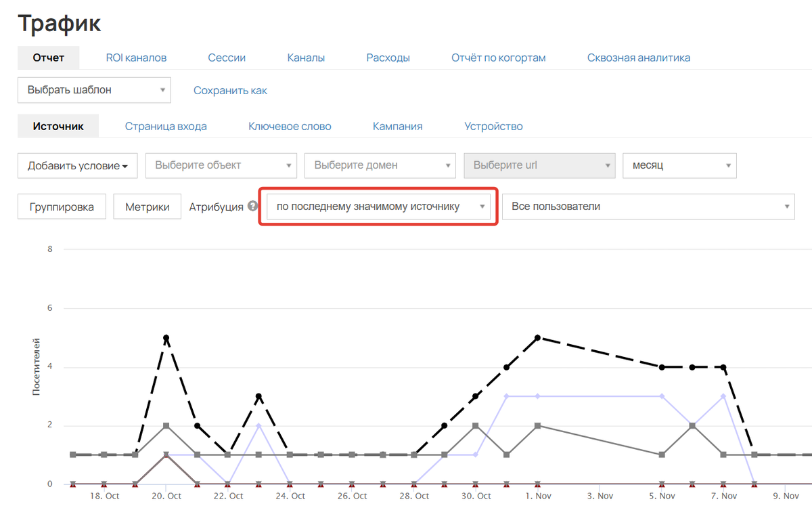The height and width of the screenshot is (508, 812).
Task: Expand the 'Выберите объект' combo box
Action: 221,165
